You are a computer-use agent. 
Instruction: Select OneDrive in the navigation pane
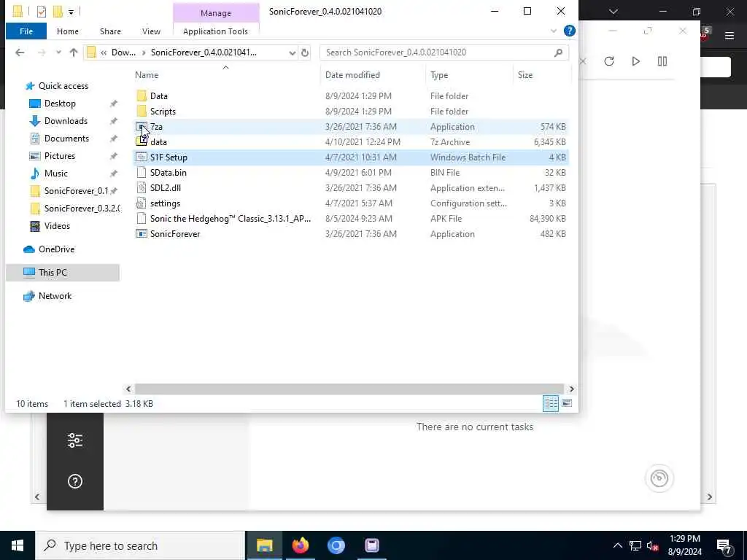click(56, 249)
